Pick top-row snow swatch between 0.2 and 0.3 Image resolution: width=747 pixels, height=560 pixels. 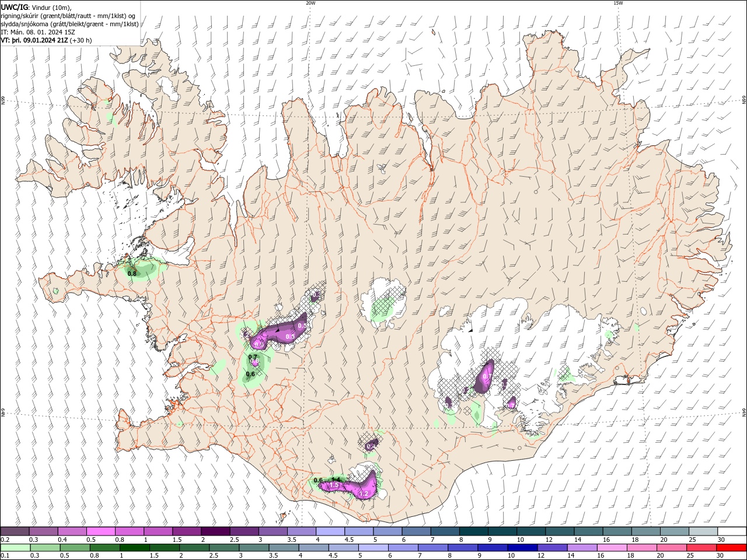(15, 531)
